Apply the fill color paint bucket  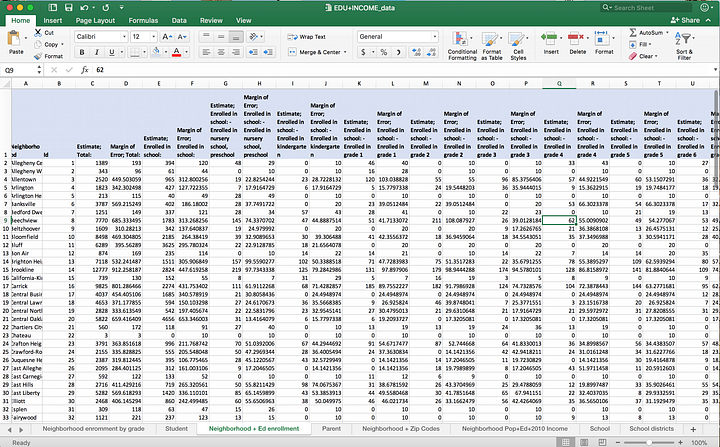tap(156, 52)
